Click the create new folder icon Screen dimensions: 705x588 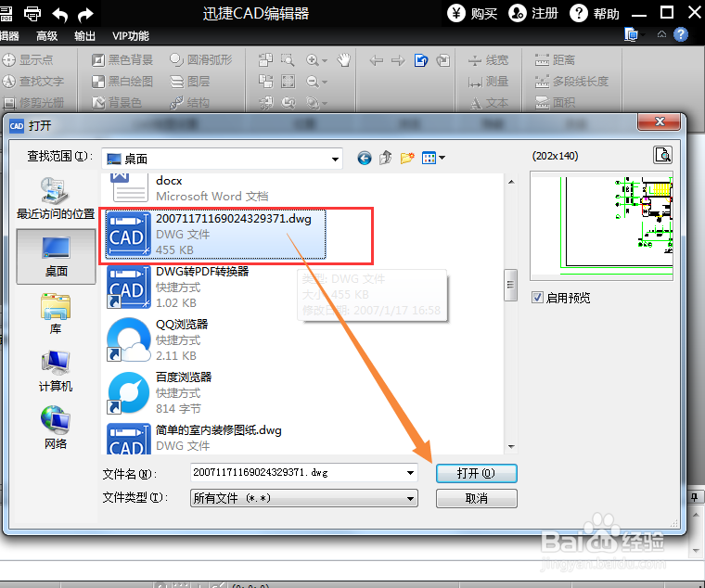[407, 158]
